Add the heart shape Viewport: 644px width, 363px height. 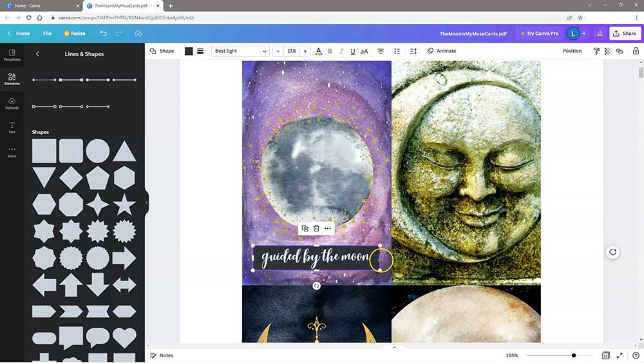click(x=124, y=337)
